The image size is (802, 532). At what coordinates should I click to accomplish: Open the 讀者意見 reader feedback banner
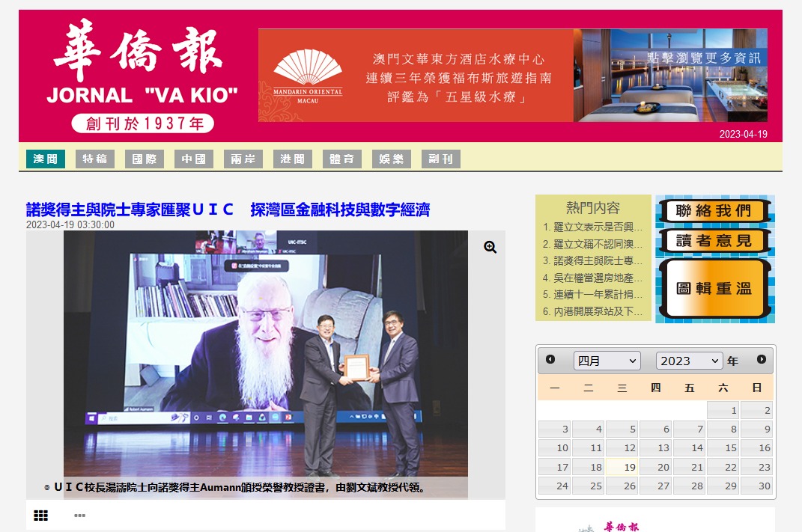pyautogui.click(x=714, y=241)
